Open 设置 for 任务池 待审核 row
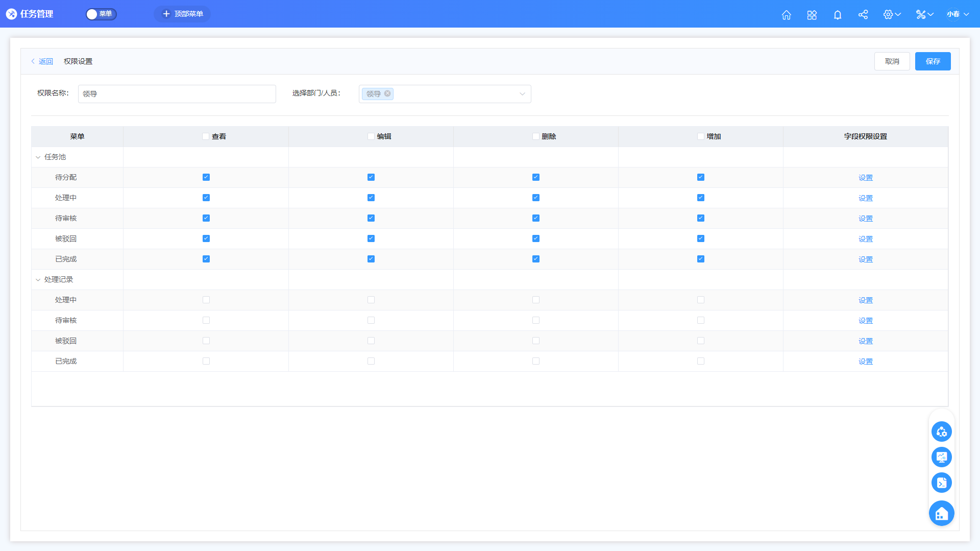 point(865,219)
